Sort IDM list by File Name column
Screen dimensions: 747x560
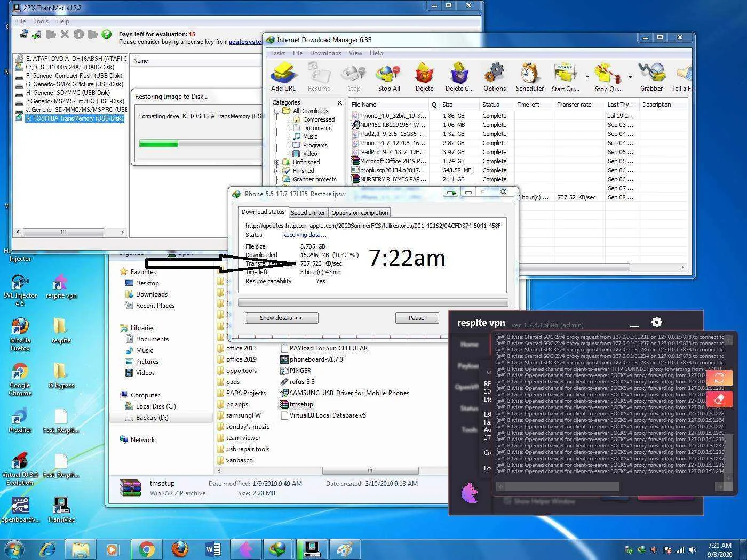(388, 105)
